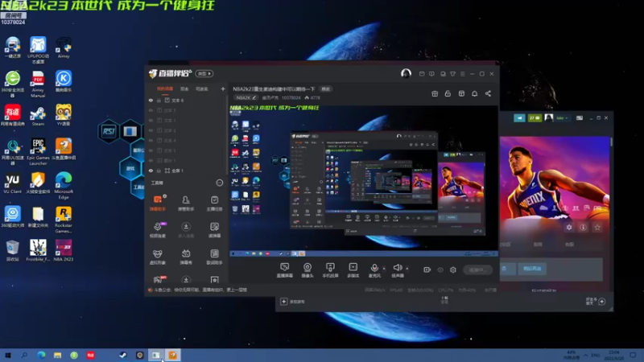
Task: Open the username dropdown in the game launcher window
Action: 562,117
